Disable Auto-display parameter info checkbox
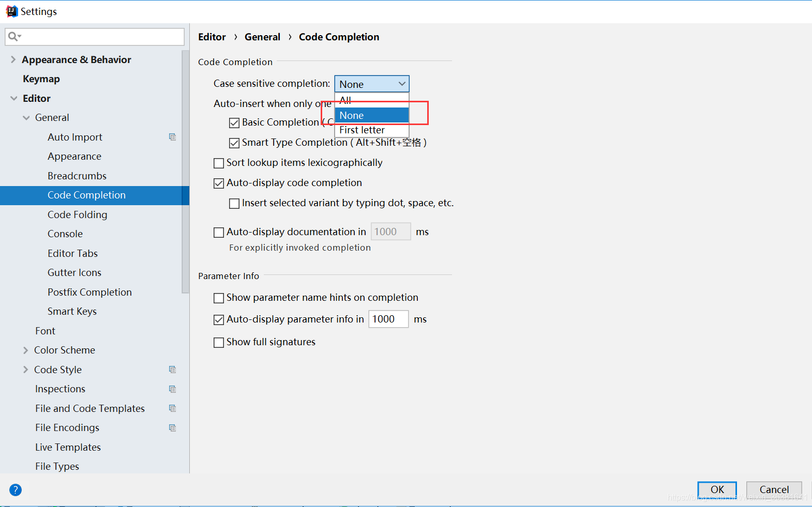This screenshot has width=812, height=507. 219,320
